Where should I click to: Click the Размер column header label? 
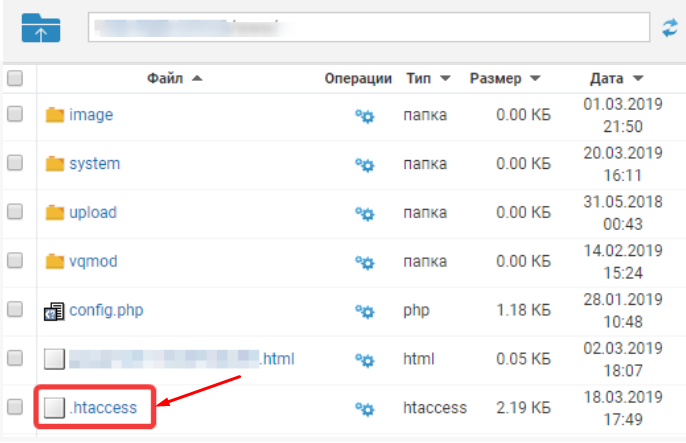click(496, 79)
